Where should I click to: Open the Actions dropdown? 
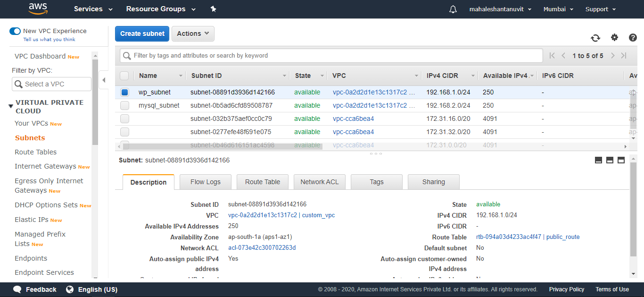pyautogui.click(x=193, y=34)
